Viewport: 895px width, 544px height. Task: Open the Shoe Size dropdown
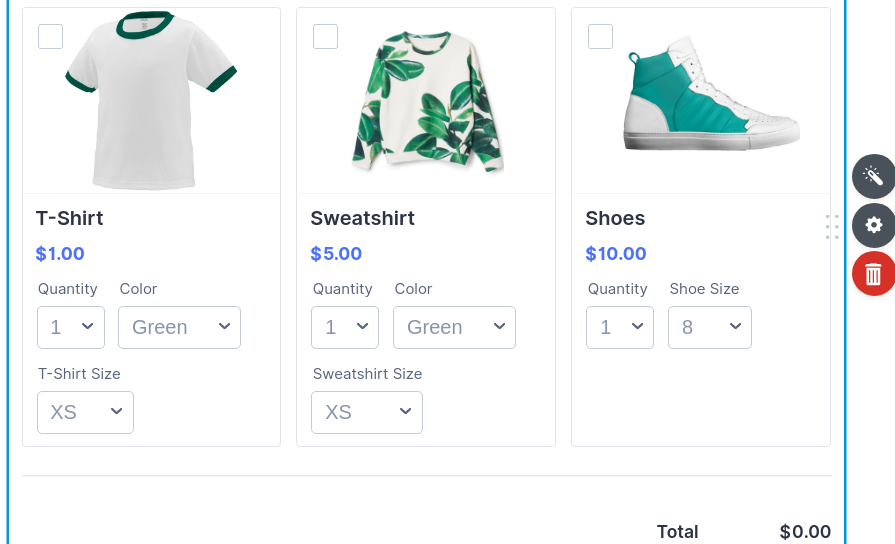tap(709, 327)
